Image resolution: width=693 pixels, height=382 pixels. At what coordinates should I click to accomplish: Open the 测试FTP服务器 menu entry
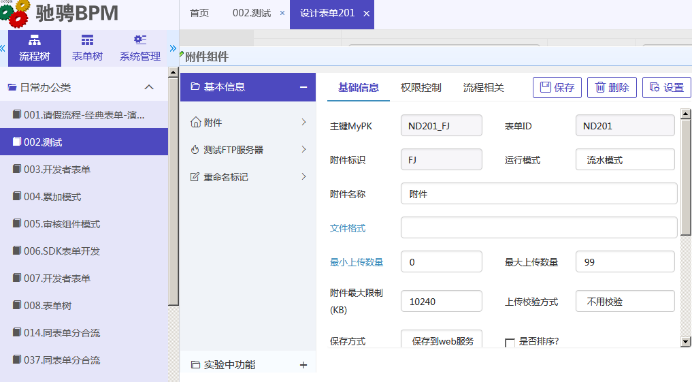click(x=248, y=149)
